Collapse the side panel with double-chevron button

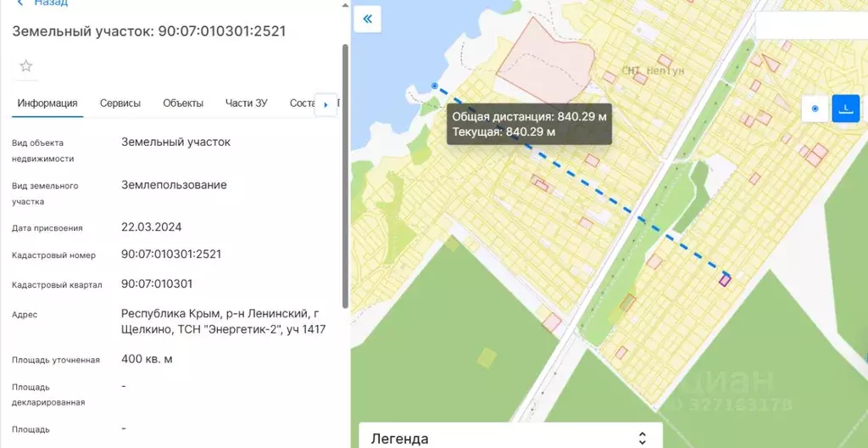pyautogui.click(x=368, y=20)
